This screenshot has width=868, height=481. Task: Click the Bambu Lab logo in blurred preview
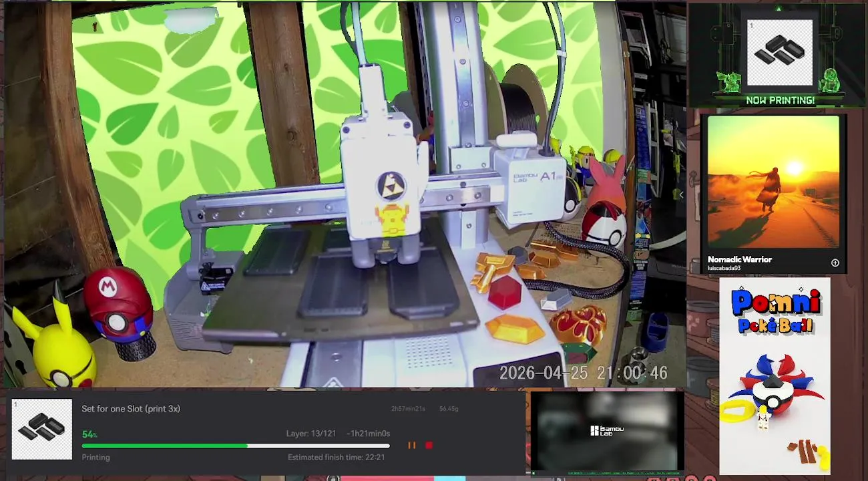coord(607,431)
